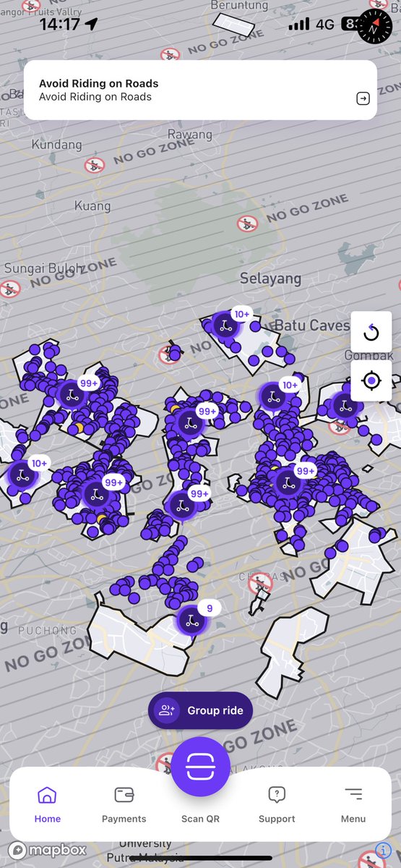The width and height of the screenshot is (401, 868).
Task: Open the Home tab
Action: click(47, 804)
